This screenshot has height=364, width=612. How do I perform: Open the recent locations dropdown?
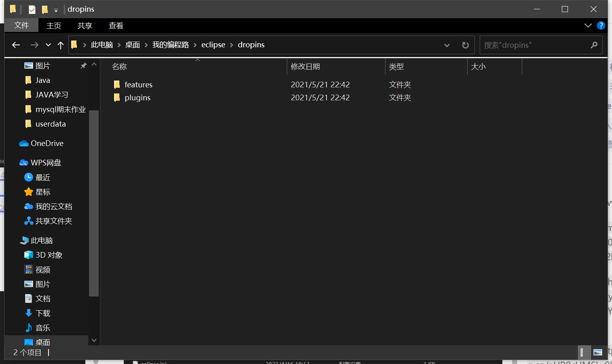coord(48,45)
